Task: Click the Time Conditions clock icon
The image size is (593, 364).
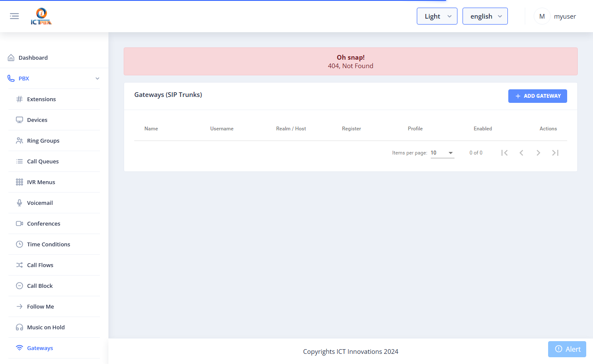Action: coord(19,244)
